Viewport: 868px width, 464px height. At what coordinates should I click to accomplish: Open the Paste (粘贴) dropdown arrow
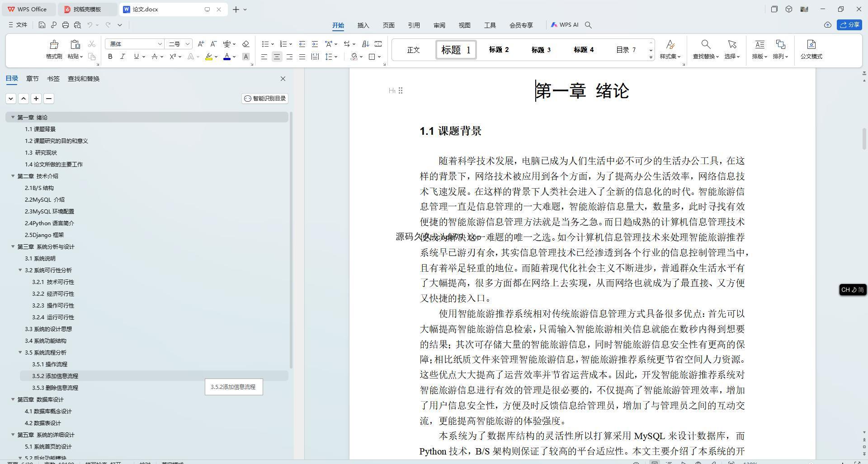81,57
